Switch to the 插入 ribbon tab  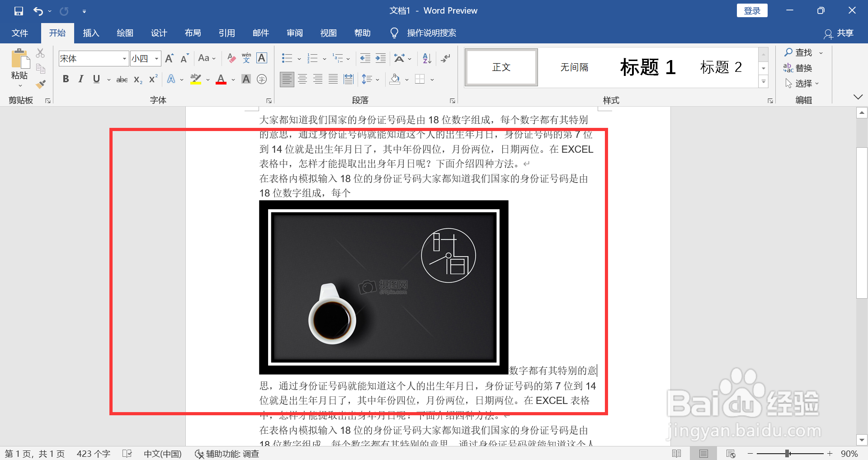coord(90,33)
